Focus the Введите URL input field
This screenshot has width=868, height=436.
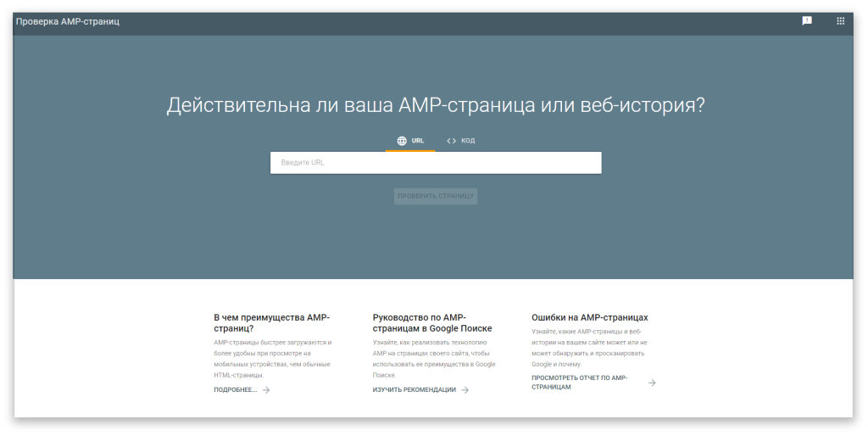coord(436,163)
